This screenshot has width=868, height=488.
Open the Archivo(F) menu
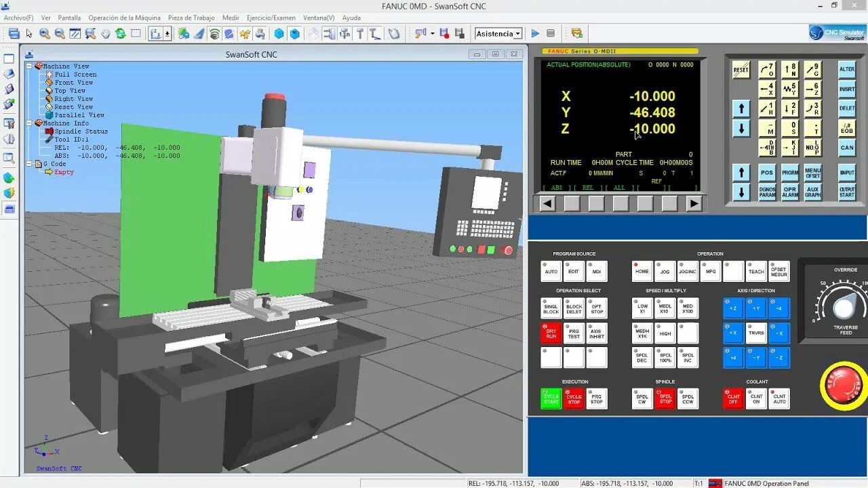point(19,18)
